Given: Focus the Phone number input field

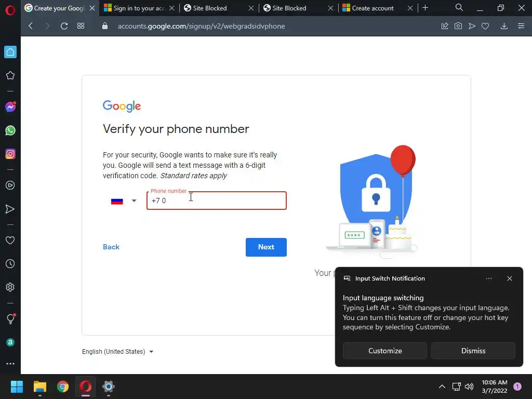Looking at the screenshot, I should [x=217, y=201].
